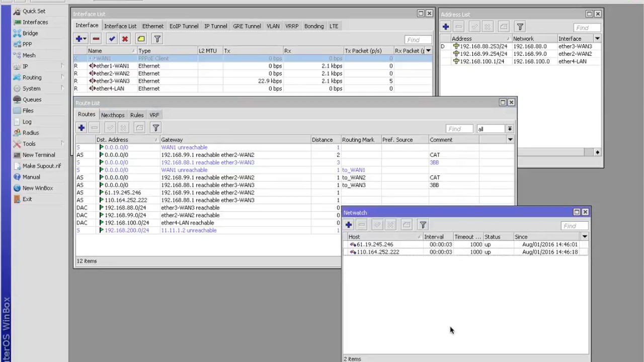This screenshot has width=644, height=362.
Task: Select the ether3-WAN3 row in Interface List
Action: [x=253, y=81]
